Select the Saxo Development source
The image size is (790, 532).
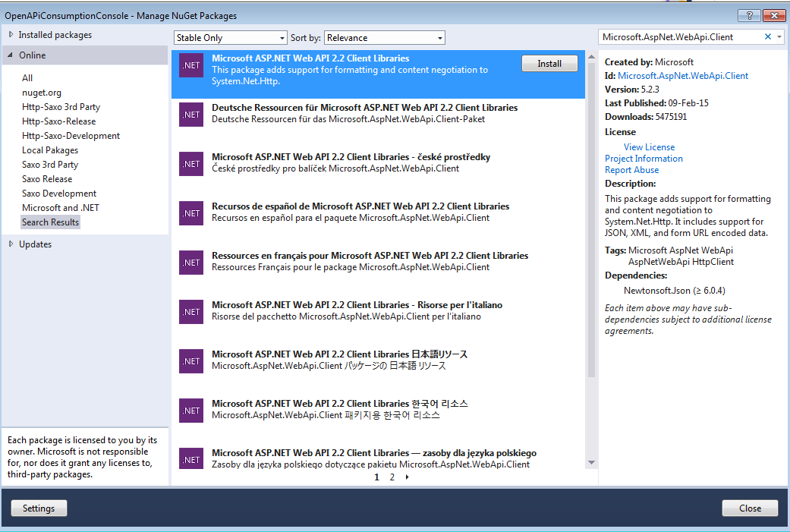coord(59,194)
